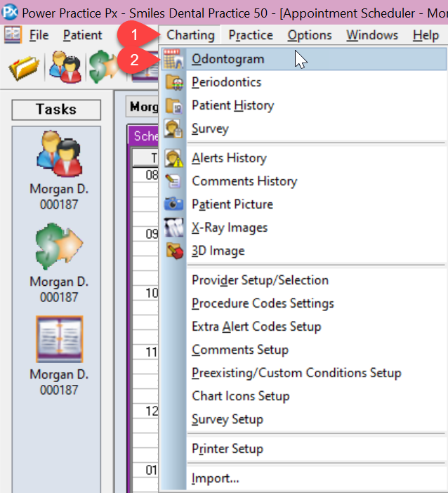This screenshot has height=493, width=448.
Task: Open the Options menu
Action: [x=310, y=35]
